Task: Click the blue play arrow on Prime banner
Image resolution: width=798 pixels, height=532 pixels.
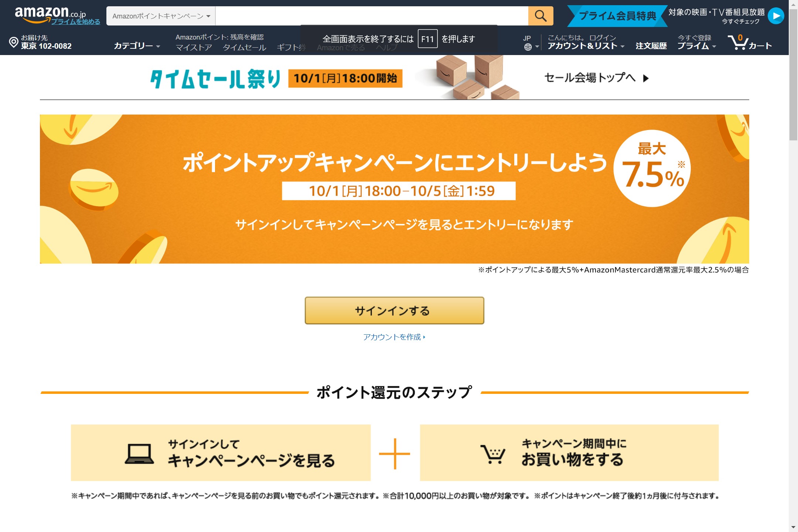Action: [x=775, y=16]
